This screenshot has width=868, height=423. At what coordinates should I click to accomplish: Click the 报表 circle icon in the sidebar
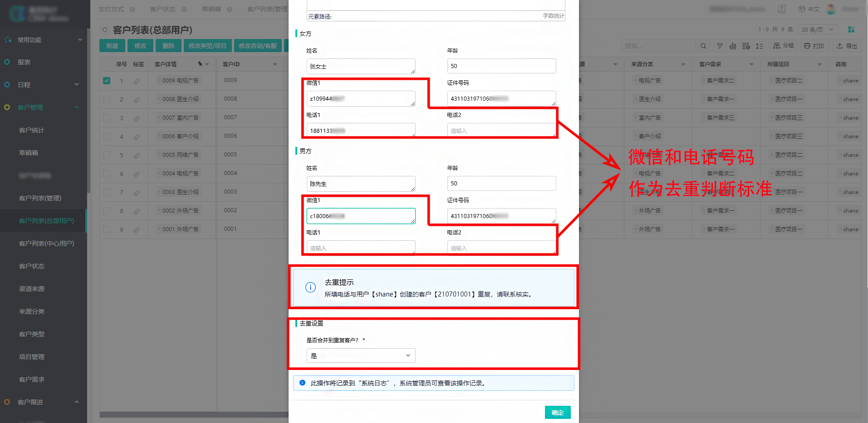7,62
